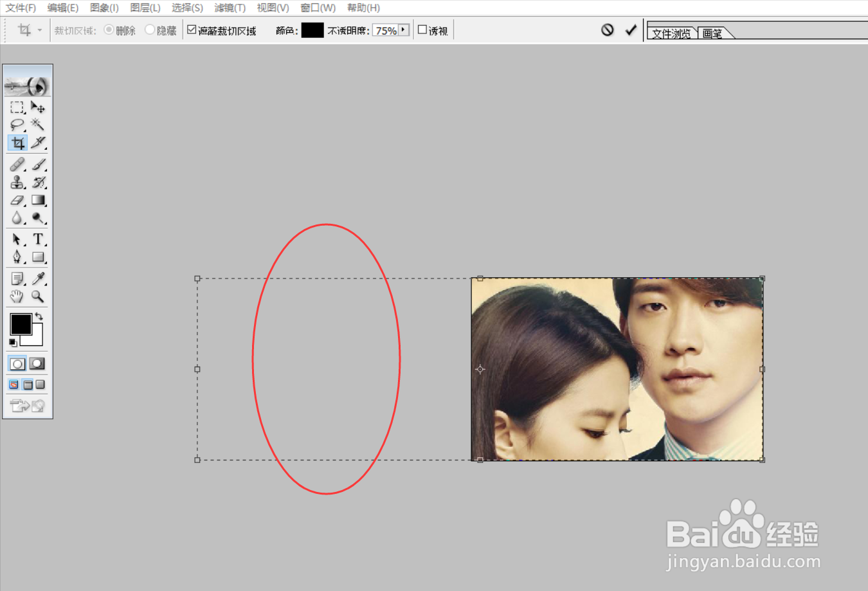This screenshot has width=868, height=591.
Task: Select the Gradient tool
Action: (x=38, y=201)
